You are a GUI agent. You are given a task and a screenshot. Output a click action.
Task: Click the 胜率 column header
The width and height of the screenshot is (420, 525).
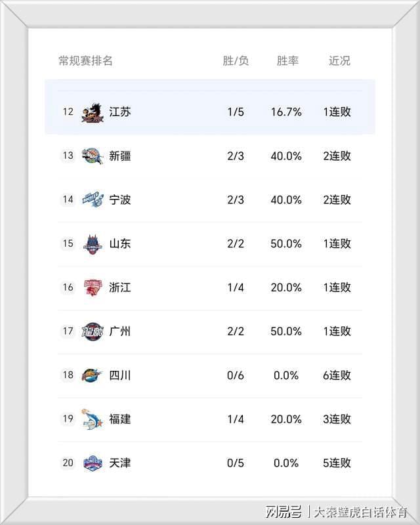(287, 61)
